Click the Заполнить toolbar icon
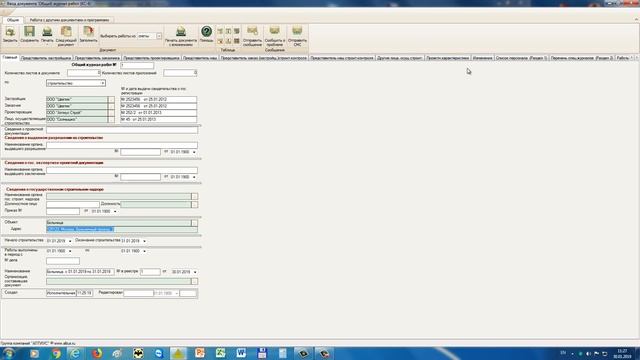Viewport: 640px width, 360px height. 88,34
